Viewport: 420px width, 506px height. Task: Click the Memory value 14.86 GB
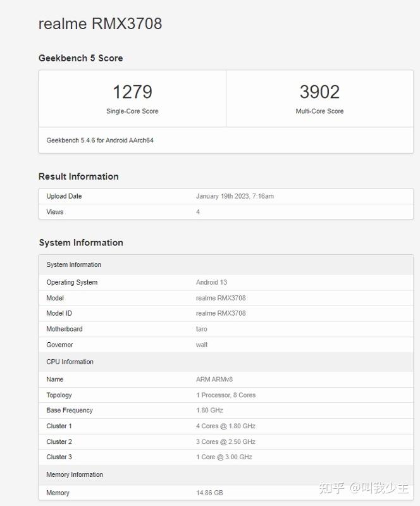click(209, 493)
